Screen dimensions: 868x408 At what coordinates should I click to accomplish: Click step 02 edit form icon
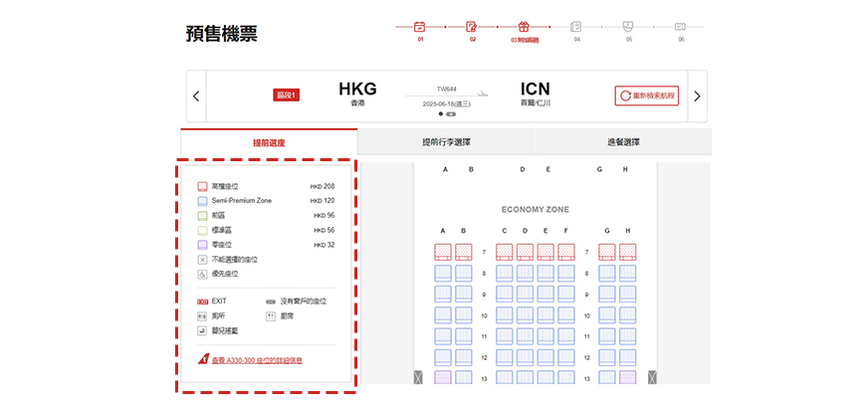click(x=472, y=27)
